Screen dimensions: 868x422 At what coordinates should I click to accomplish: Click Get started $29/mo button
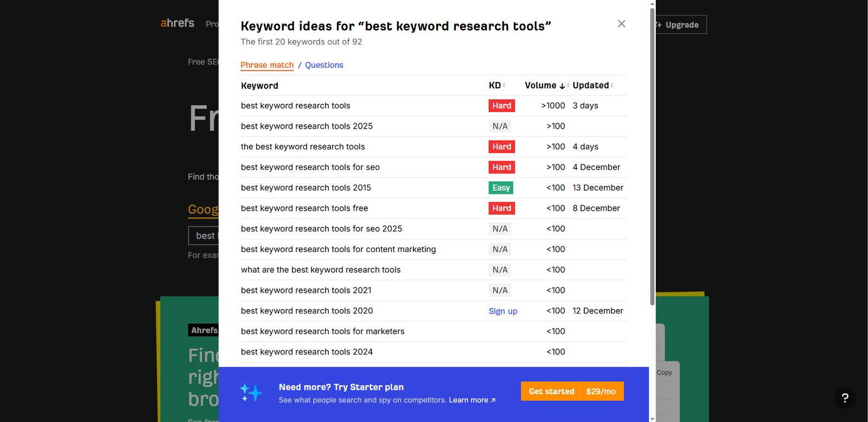click(x=572, y=392)
